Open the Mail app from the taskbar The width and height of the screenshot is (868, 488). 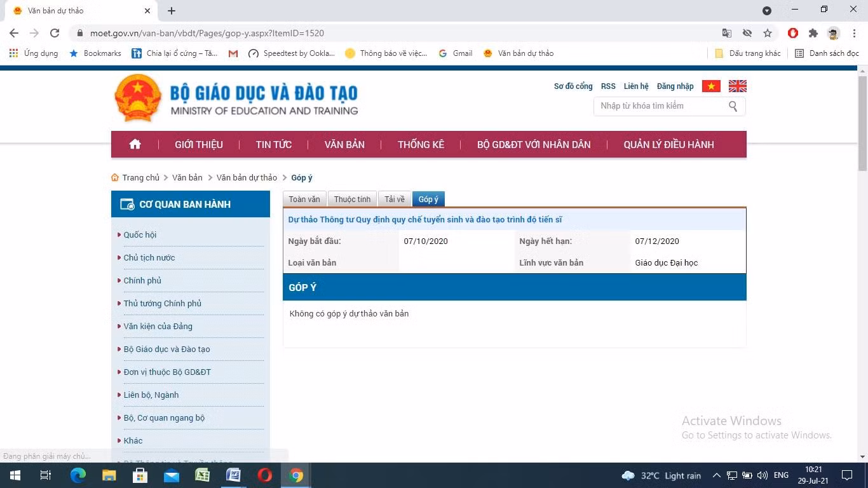coord(172,475)
